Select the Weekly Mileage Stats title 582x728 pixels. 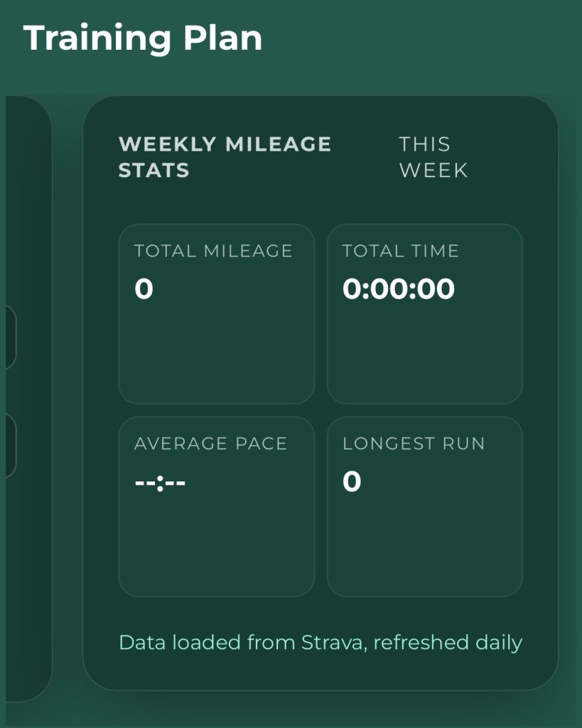pyautogui.click(x=225, y=157)
